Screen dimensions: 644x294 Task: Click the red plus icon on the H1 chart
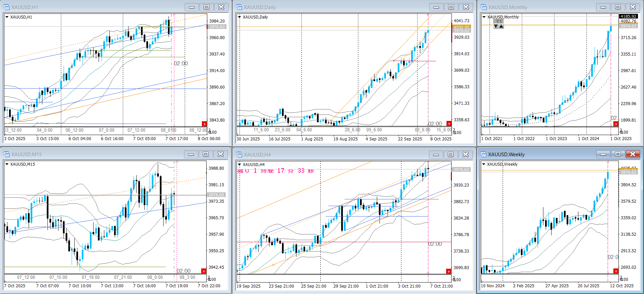(204, 124)
